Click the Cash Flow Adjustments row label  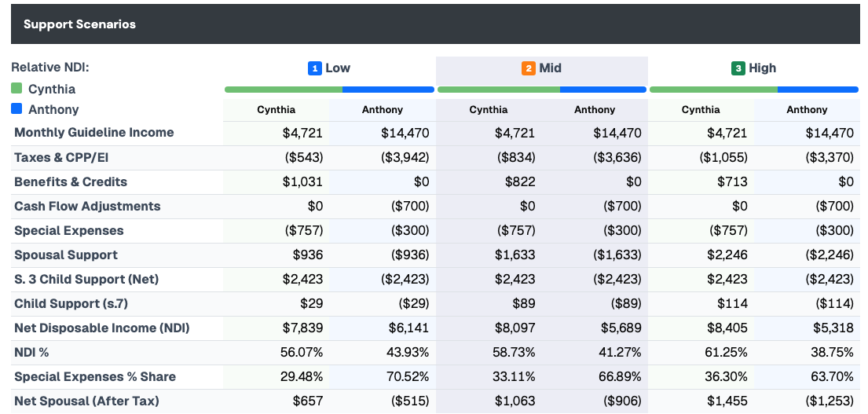[x=87, y=207]
